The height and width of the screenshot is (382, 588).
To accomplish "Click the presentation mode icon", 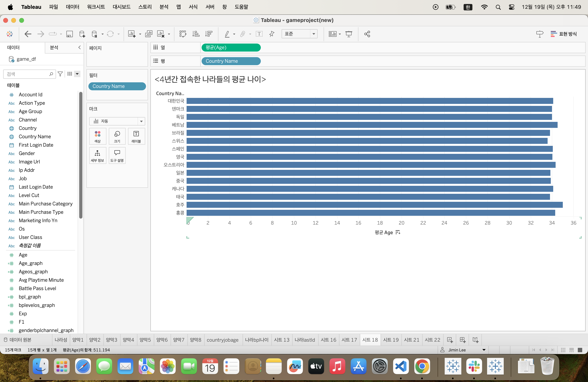I will (349, 34).
